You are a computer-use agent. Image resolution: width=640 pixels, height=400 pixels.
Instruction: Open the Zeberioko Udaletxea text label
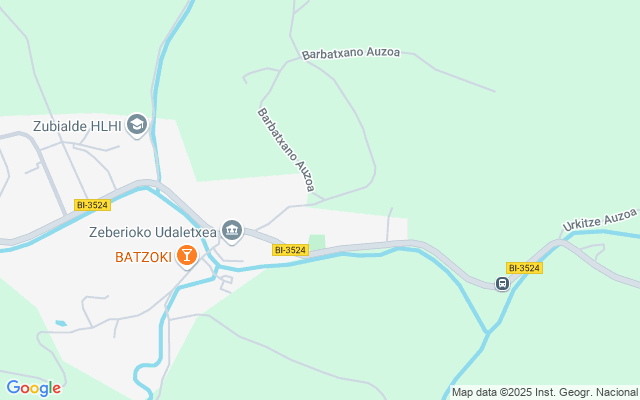[153, 232]
